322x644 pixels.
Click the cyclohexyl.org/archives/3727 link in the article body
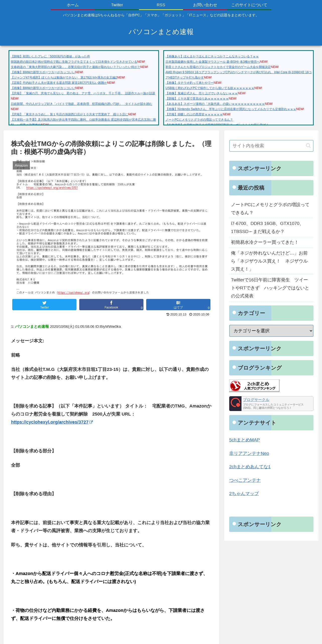(50, 422)
